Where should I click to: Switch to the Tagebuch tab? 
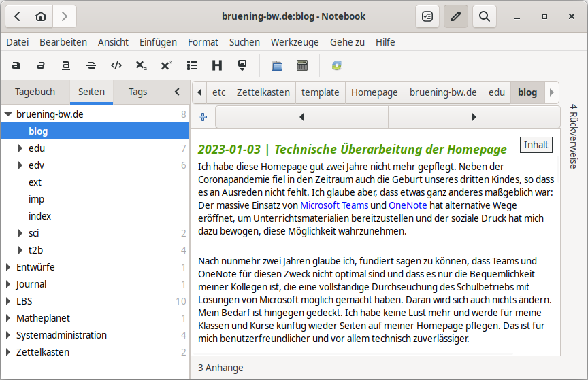pyautogui.click(x=35, y=92)
